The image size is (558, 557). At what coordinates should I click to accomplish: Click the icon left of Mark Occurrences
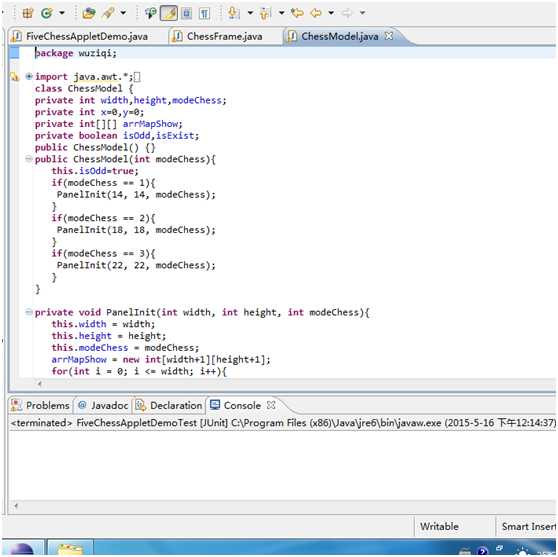point(151,14)
